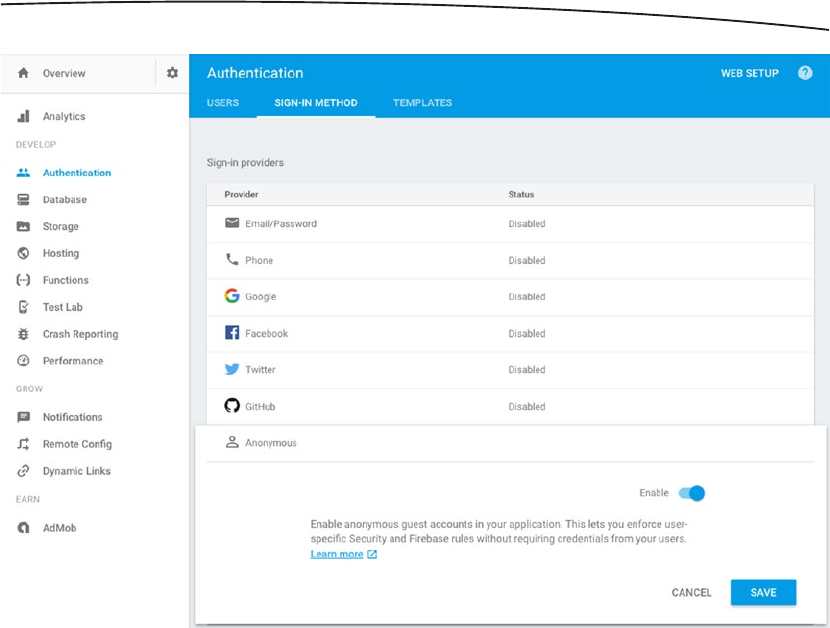Toggle the anonymous Enable switch

pyautogui.click(x=692, y=493)
